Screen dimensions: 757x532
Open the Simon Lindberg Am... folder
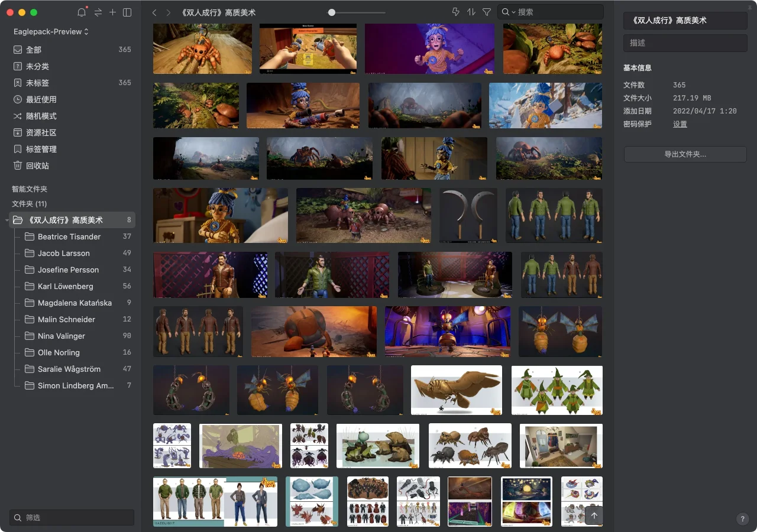coord(77,385)
